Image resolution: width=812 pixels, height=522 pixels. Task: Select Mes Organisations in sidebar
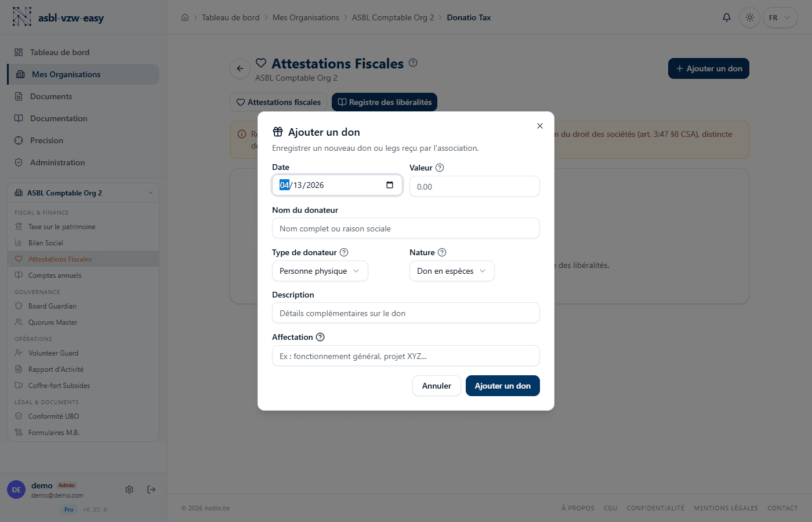83,74
